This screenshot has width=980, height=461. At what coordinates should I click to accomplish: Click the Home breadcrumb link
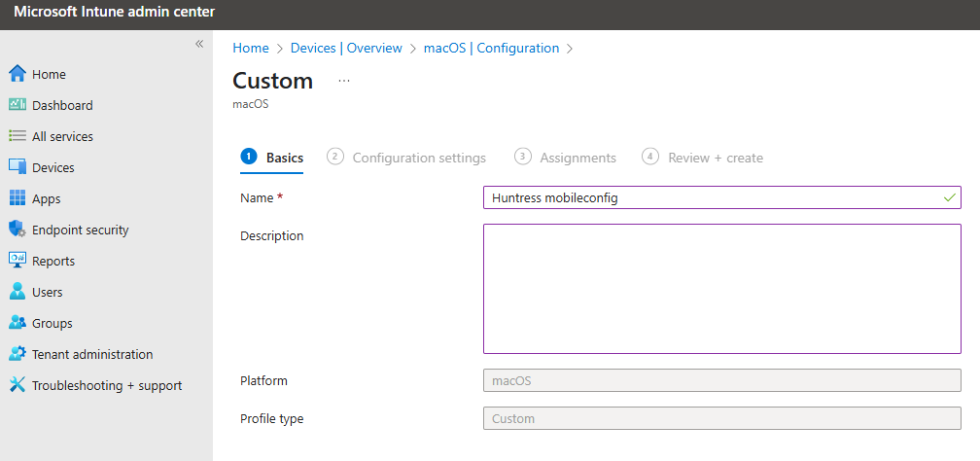coord(251,49)
